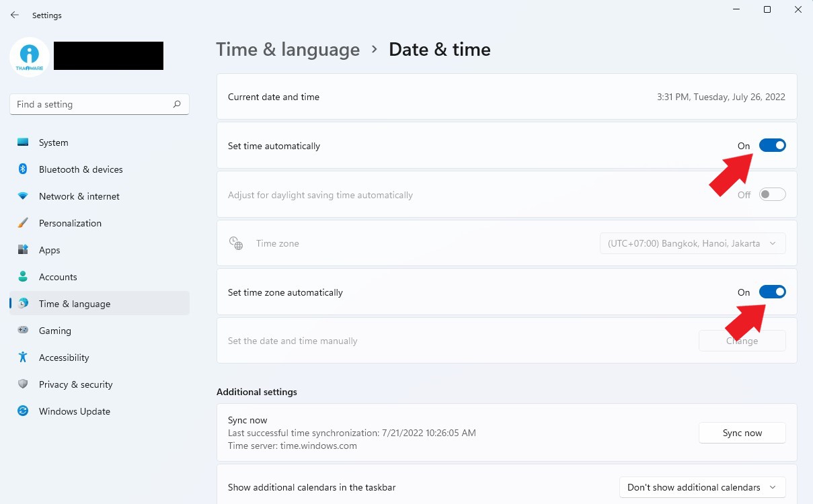Open Network & internet via its Wi-Fi icon
This screenshot has height=504, width=813.
coord(23,196)
